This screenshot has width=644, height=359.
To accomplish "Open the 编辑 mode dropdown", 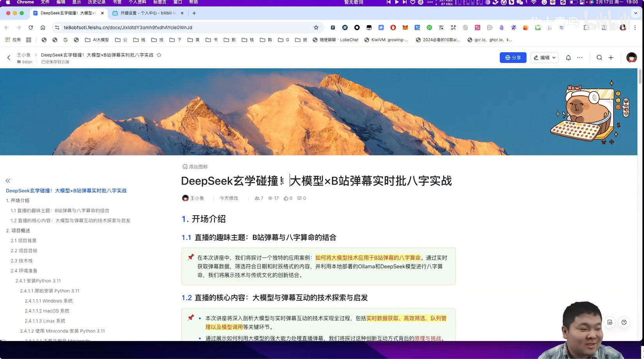I will (x=544, y=58).
